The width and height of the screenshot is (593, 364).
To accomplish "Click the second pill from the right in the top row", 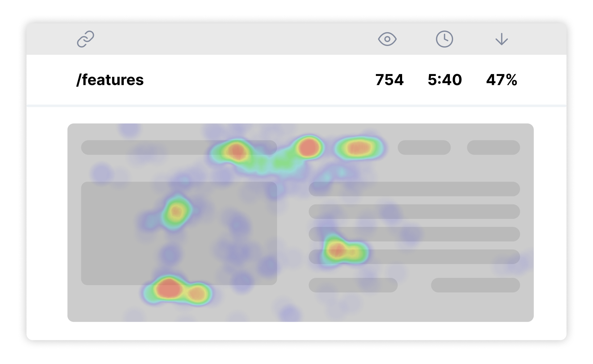I will [424, 148].
